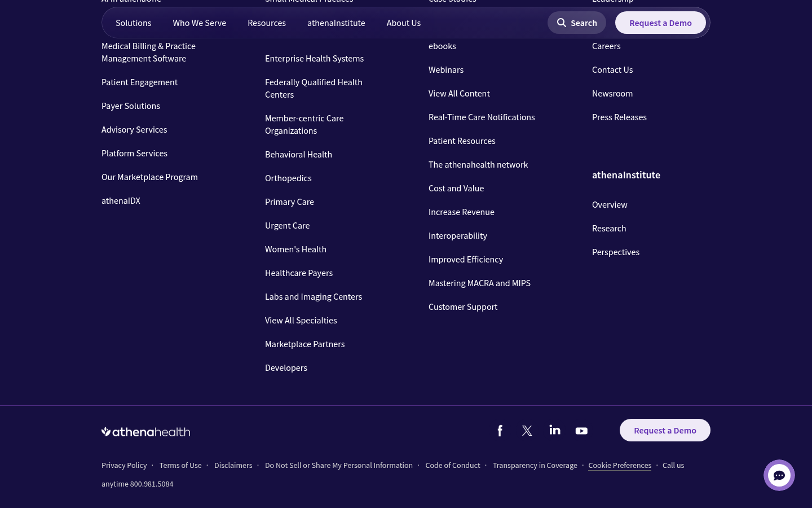Go to Patient Engagement page
This screenshot has width=812, height=508.
pos(139,82)
